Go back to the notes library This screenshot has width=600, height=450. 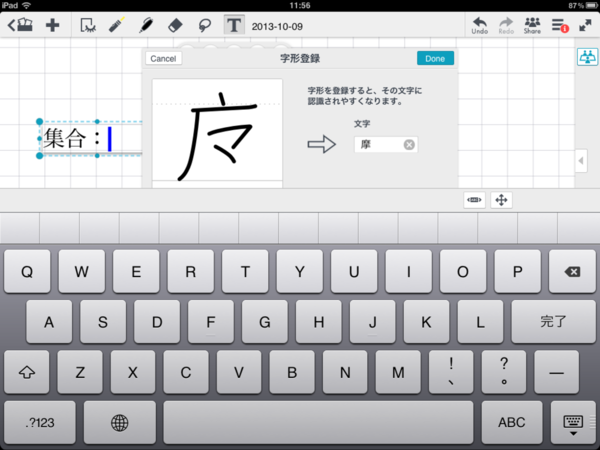click(20, 25)
